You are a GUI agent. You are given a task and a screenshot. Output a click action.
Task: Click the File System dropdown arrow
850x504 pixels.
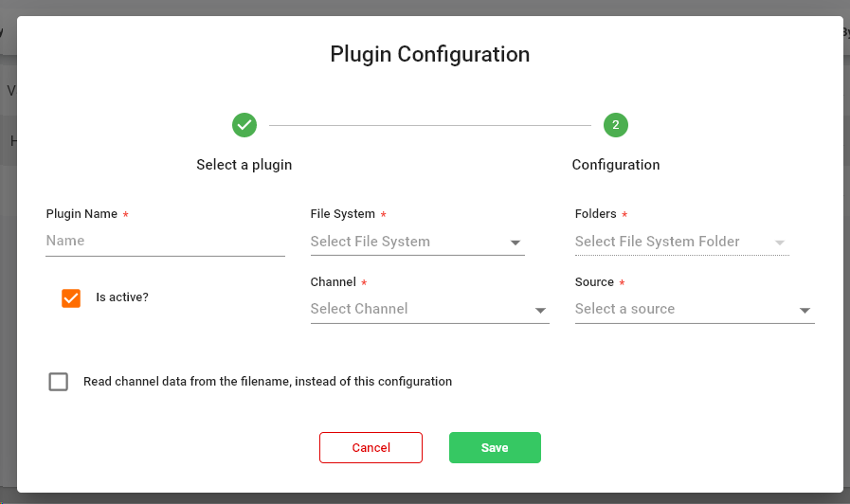tap(515, 243)
